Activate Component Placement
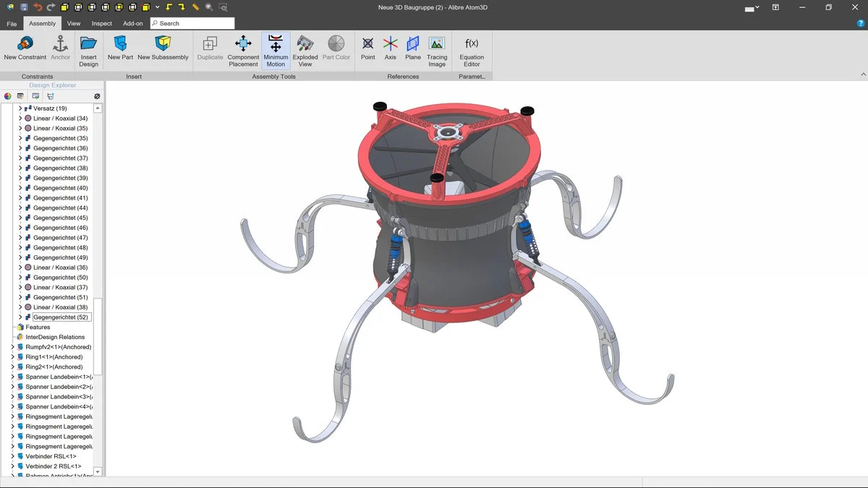Image resolution: width=868 pixels, height=488 pixels. coord(243,51)
